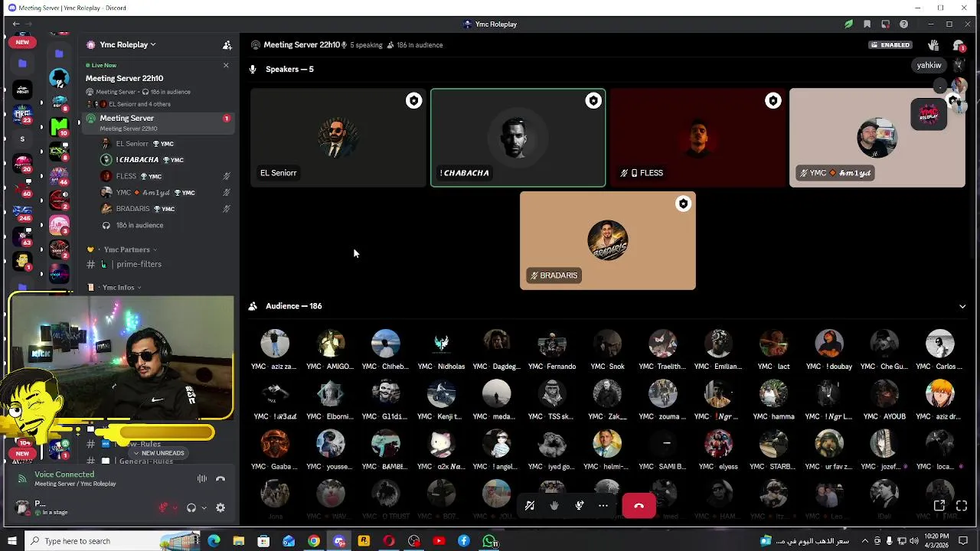The image size is (980, 551).
Task: Open audience member YMC Nidholas
Action: pos(442,350)
